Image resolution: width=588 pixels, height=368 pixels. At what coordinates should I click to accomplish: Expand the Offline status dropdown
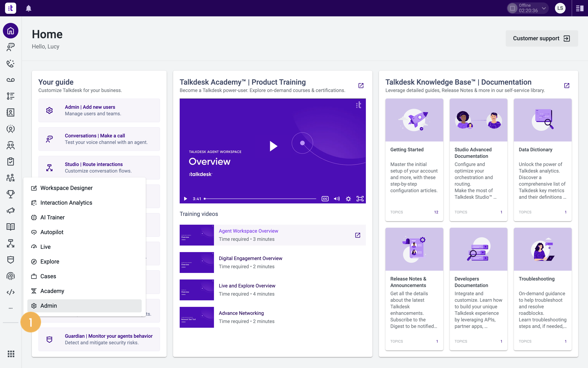click(x=544, y=8)
